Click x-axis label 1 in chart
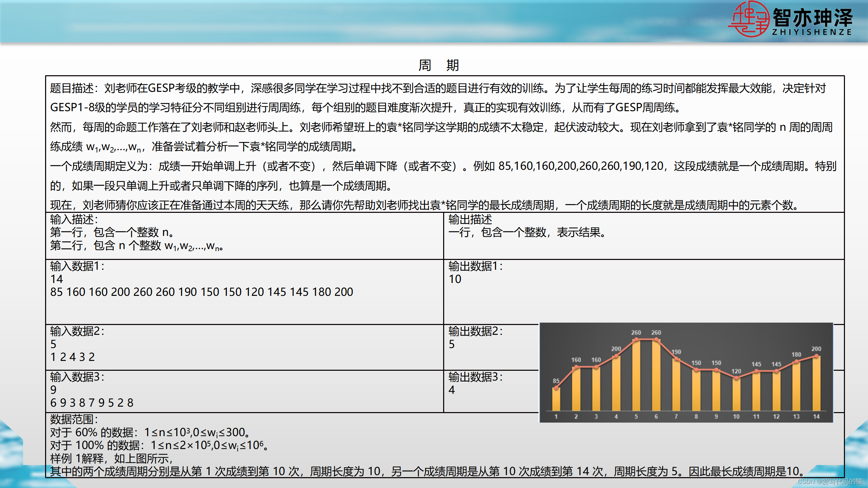The image size is (868, 488). tap(556, 416)
